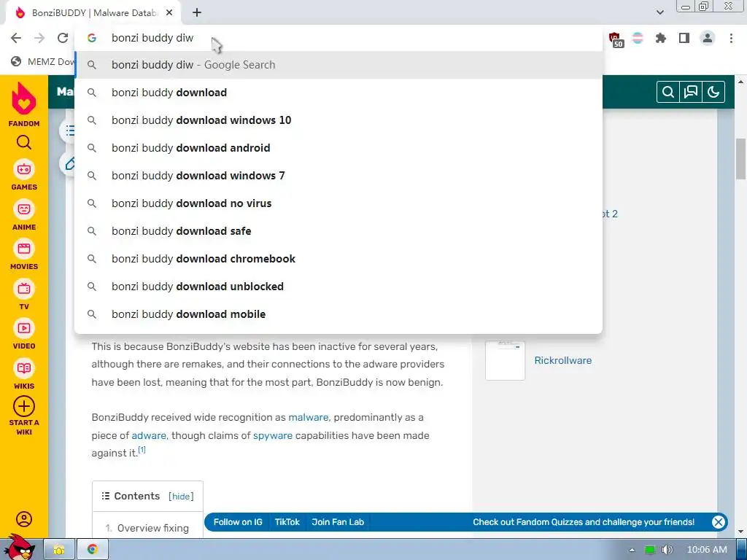Click the Rickrollware thumbnail image
This screenshot has height=560, width=747.
(x=505, y=360)
